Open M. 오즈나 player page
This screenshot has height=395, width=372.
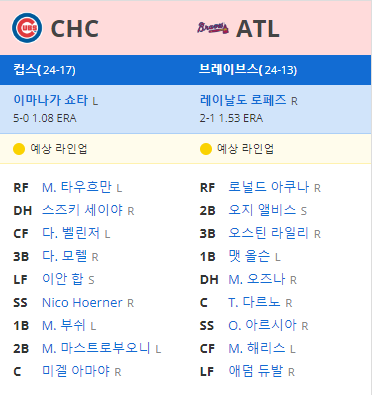[x=257, y=279]
